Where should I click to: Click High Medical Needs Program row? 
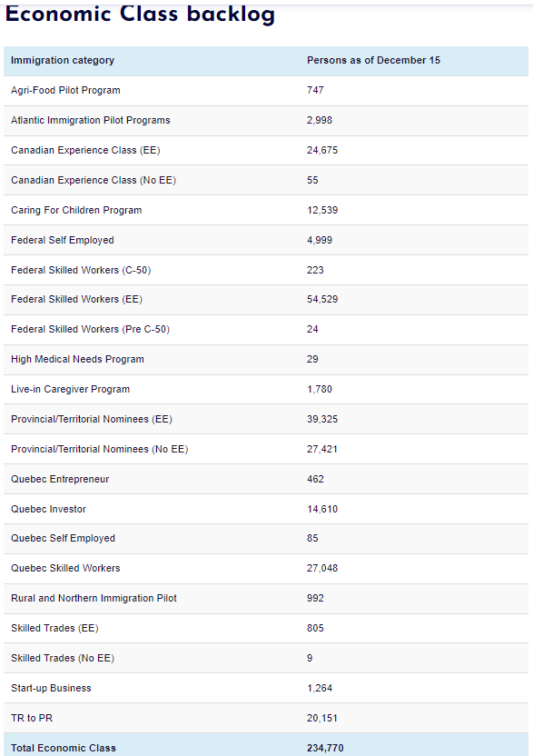click(266, 360)
